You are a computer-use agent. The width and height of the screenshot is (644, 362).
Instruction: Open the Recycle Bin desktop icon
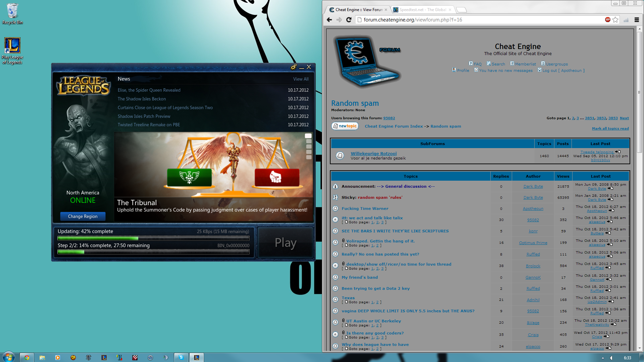[x=12, y=13]
